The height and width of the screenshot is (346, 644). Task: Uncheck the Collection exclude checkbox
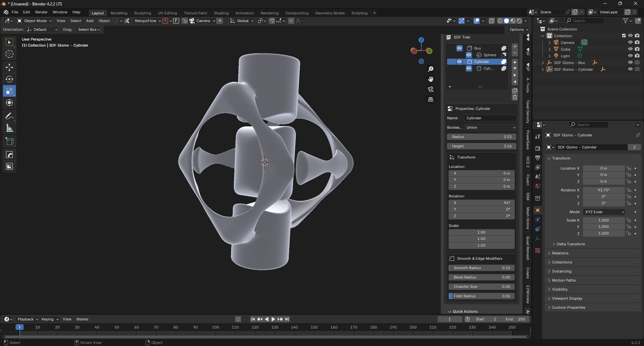(624, 36)
